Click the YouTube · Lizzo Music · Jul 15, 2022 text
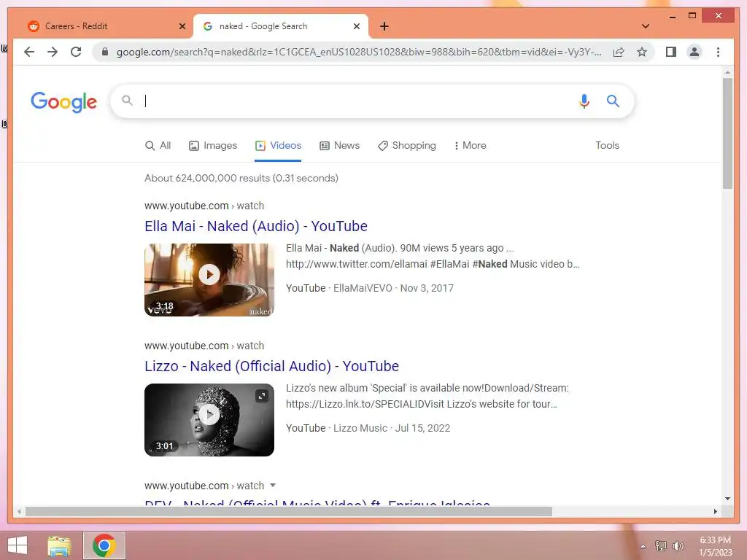This screenshot has height=560, width=747. pos(368,428)
